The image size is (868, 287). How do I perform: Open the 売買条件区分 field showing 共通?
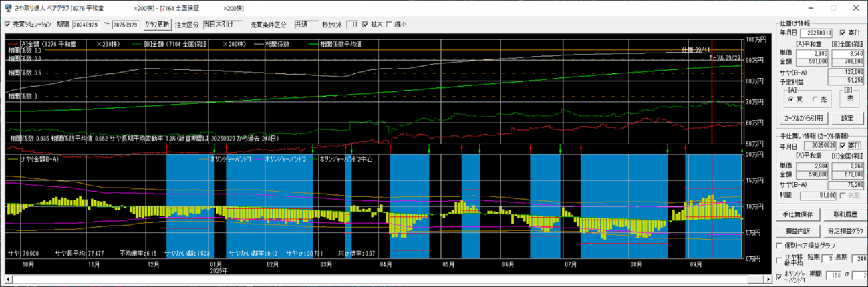tap(305, 25)
